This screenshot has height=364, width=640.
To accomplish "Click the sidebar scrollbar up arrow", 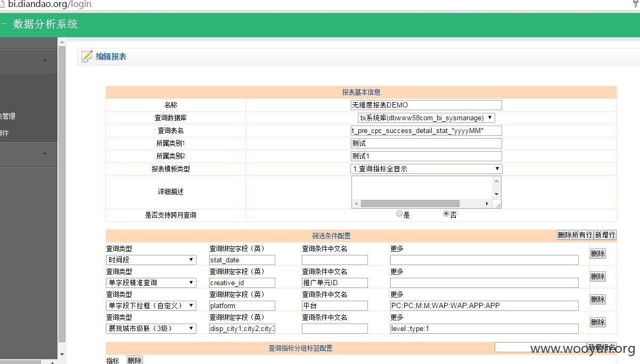I will (62, 42).
